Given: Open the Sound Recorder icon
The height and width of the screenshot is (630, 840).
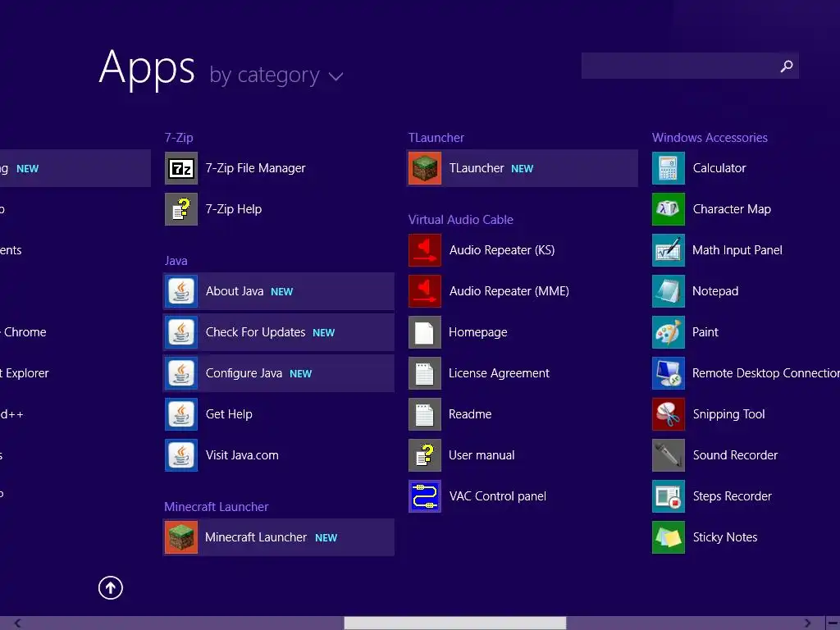Looking at the screenshot, I should [669, 455].
